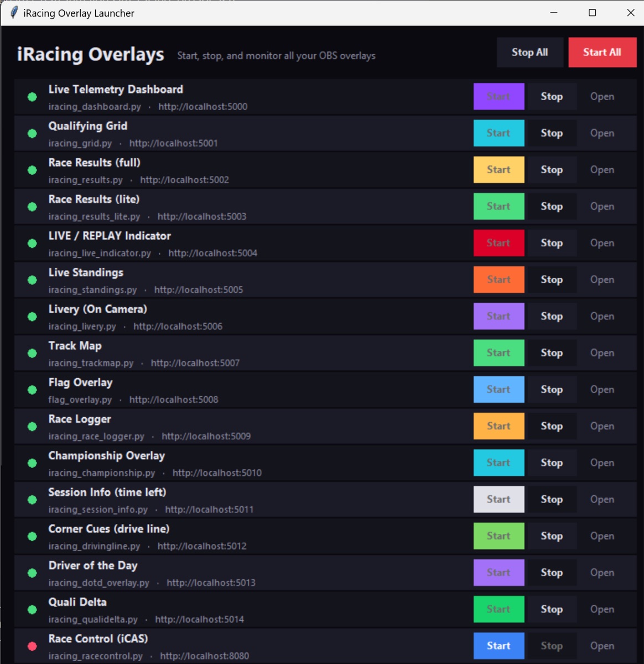Open the Livery (On Camera) overlay

tap(602, 317)
